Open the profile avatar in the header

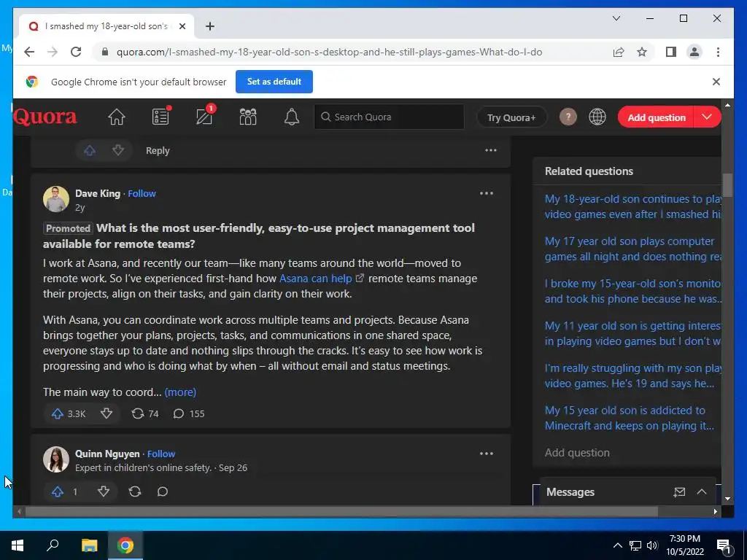(x=568, y=117)
